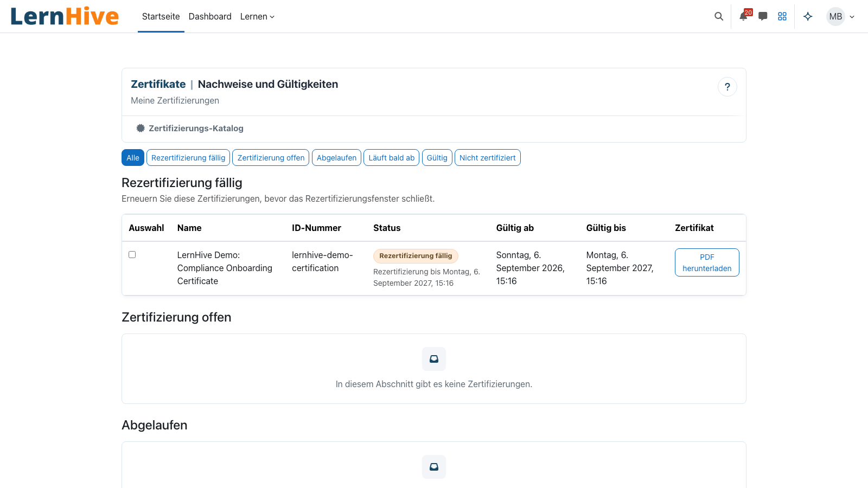Open the Dashboard menu item
The image size is (868, 488).
coord(210,16)
